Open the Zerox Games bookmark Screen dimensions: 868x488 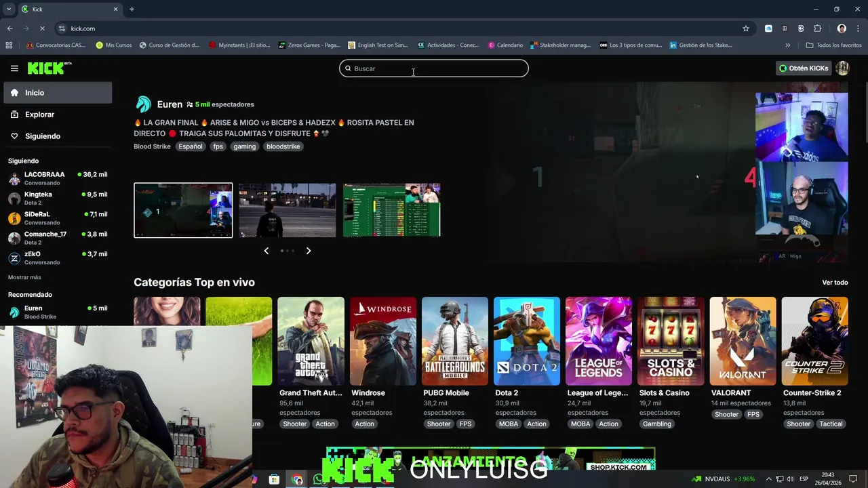[x=309, y=45]
